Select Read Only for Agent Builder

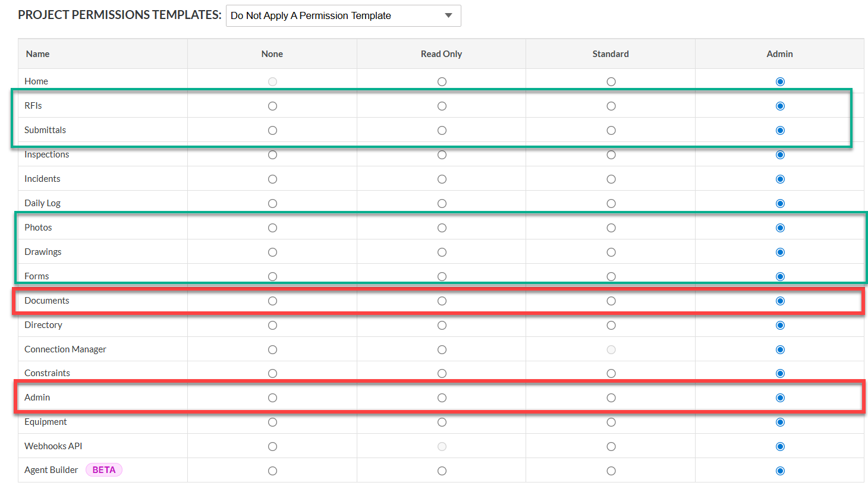[x=442, y=471]
